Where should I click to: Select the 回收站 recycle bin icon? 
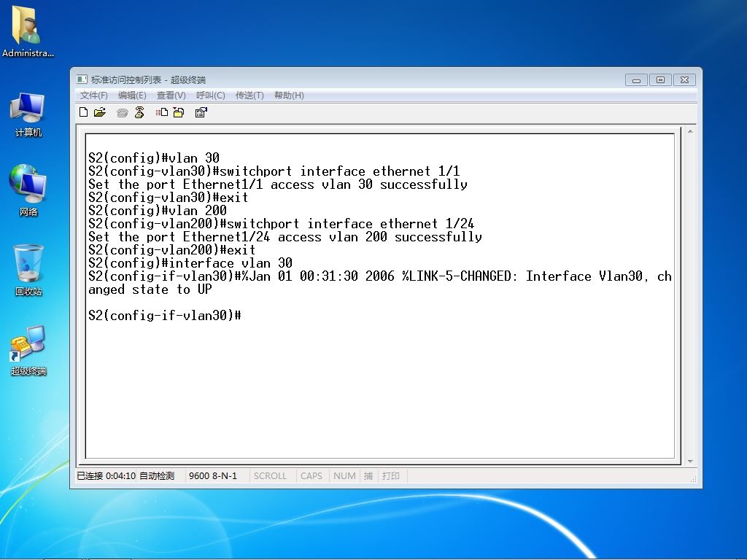point(28,271)
